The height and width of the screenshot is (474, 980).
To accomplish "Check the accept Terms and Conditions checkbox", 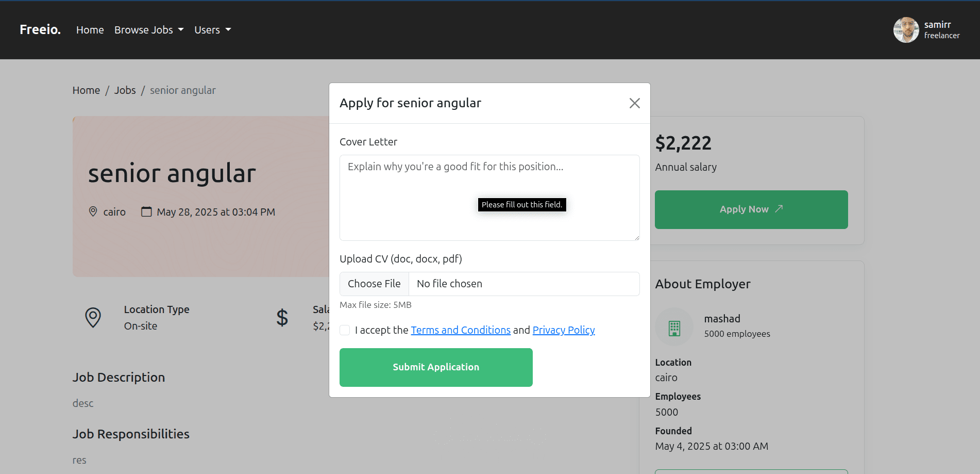I will 345,330.
